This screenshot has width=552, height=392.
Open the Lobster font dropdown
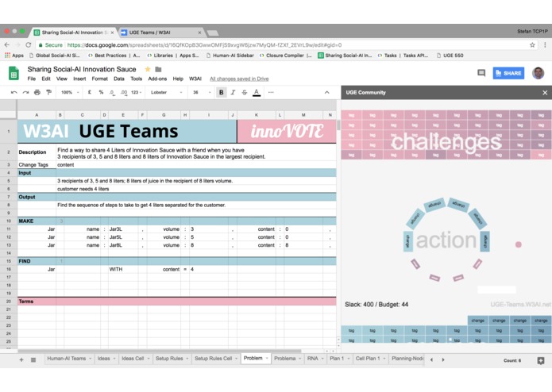click(167, 93)
